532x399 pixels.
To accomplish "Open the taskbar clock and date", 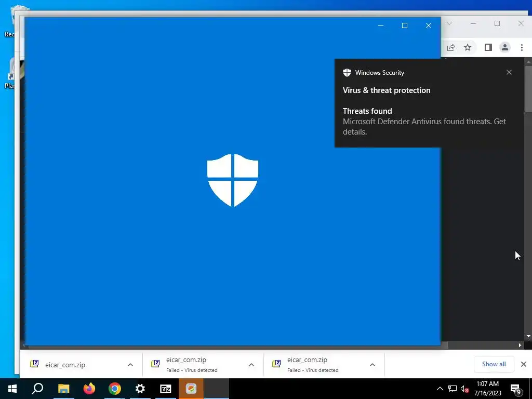I will (x=487, y=389).
